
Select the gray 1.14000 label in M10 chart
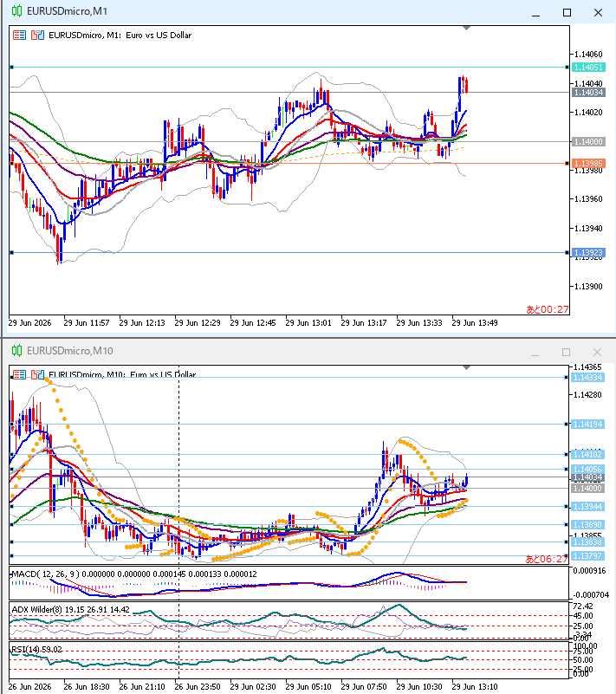(588, 488)
